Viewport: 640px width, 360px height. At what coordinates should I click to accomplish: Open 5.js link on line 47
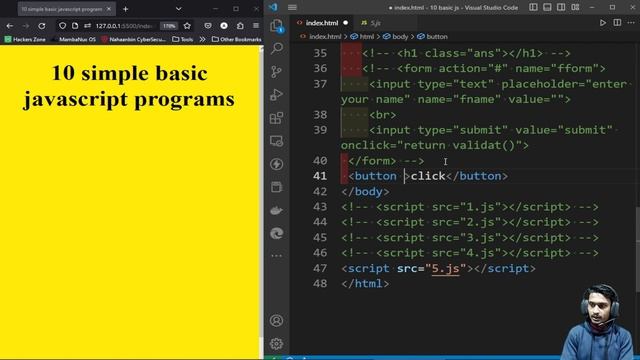click(x=445, y=268)
